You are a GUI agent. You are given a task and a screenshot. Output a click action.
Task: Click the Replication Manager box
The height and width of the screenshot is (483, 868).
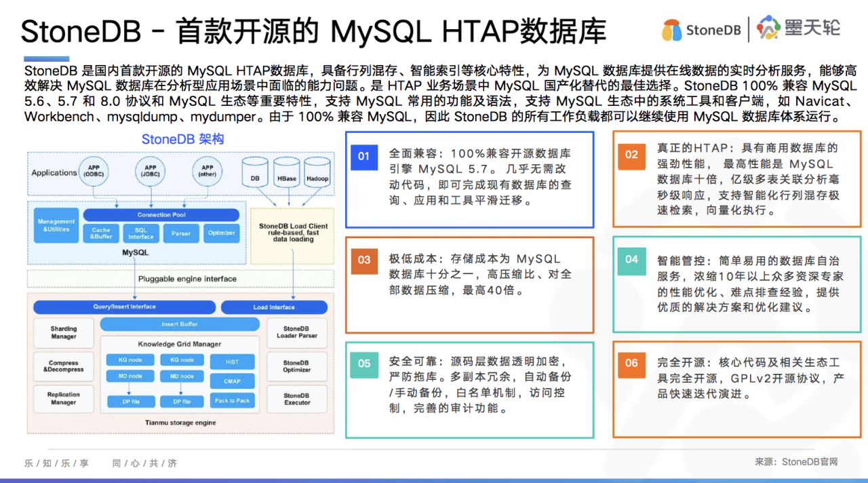click(x=64, y=399)
